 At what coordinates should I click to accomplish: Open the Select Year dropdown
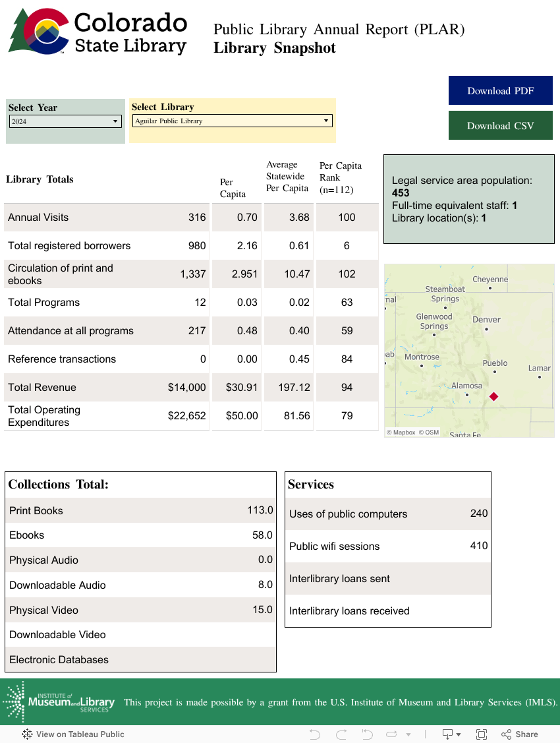pyautogui.click(x=65, y=121)
